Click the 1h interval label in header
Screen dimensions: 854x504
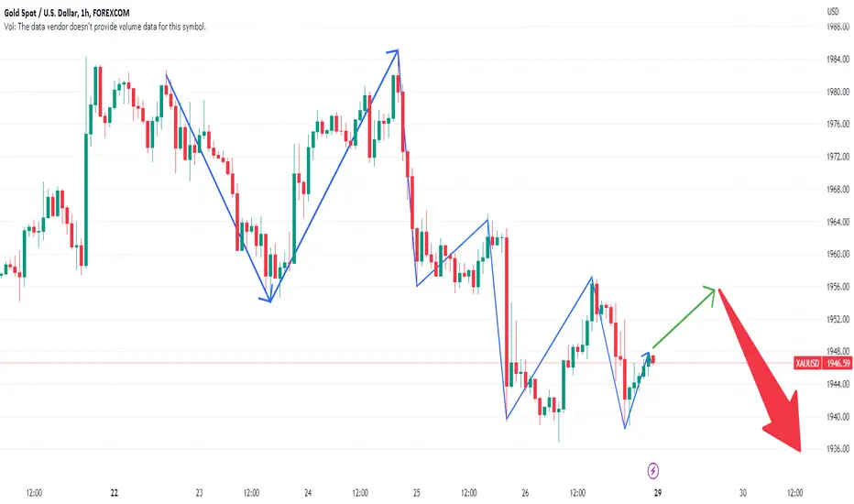pyautogui.click(x=85, y=13)
